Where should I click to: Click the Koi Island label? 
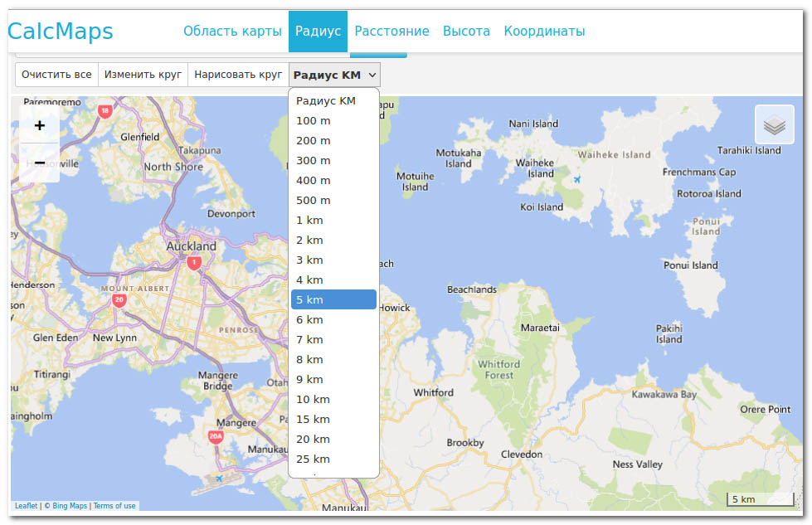click(542, 207)
